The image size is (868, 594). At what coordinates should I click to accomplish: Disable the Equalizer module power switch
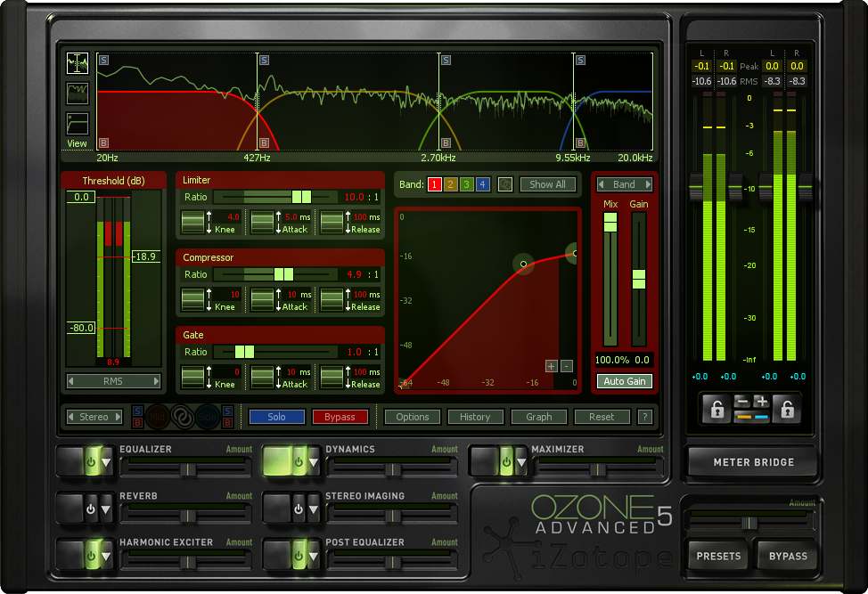coord(90,463)
